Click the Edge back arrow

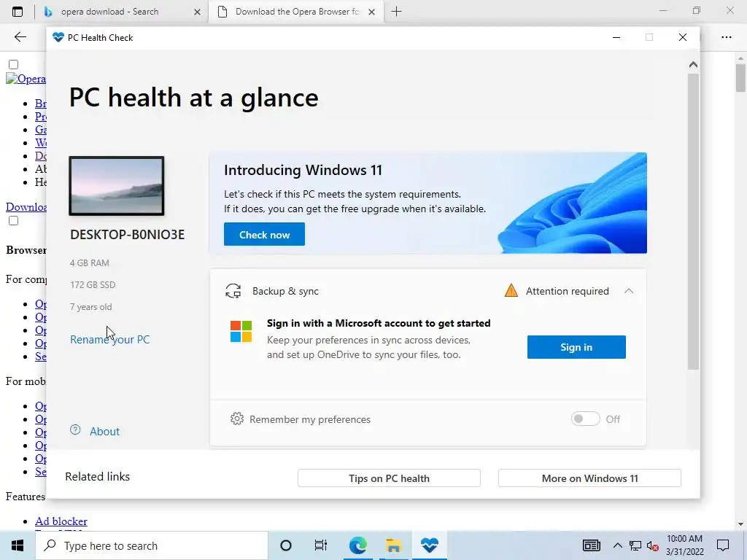pyautogui.click(x=20, y=37)
